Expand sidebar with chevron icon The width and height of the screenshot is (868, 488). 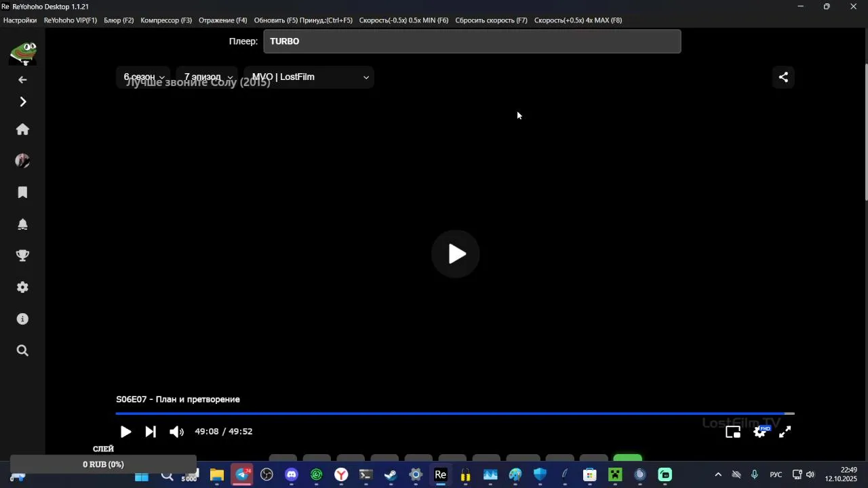tap(22, 102)
